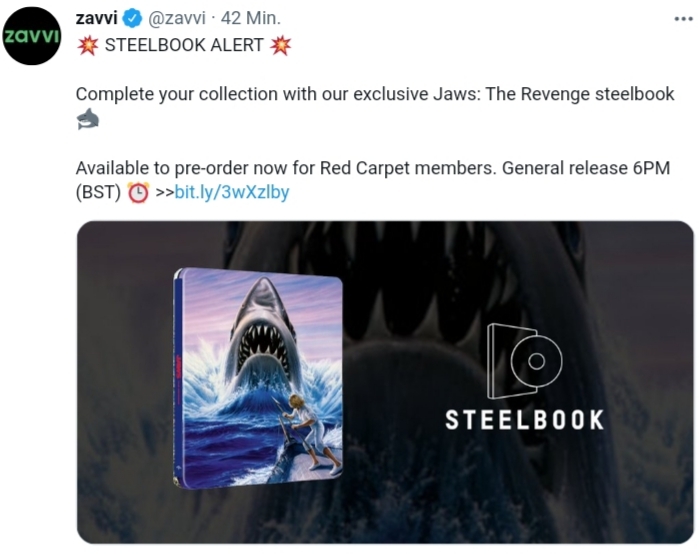Viewport: 699px width, 554px height.
Task: Click the 42 Min. timestamp
Action: click(251, 18)
